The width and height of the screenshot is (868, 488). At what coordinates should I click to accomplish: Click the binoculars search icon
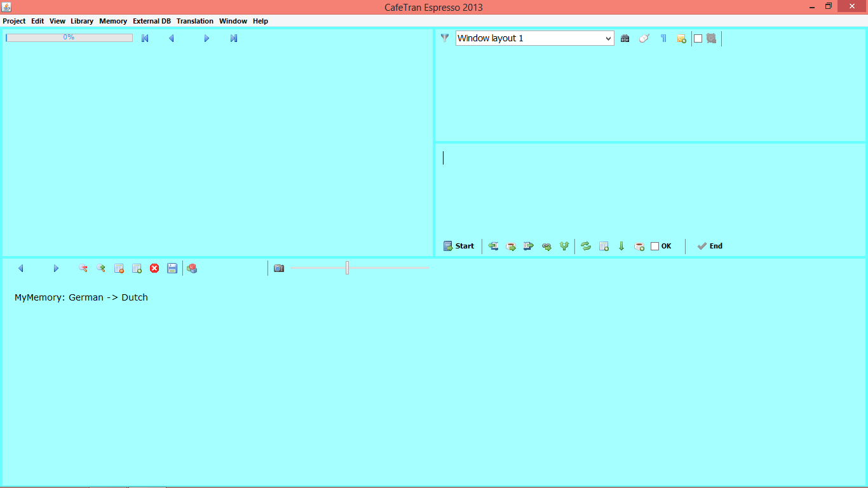625,38
